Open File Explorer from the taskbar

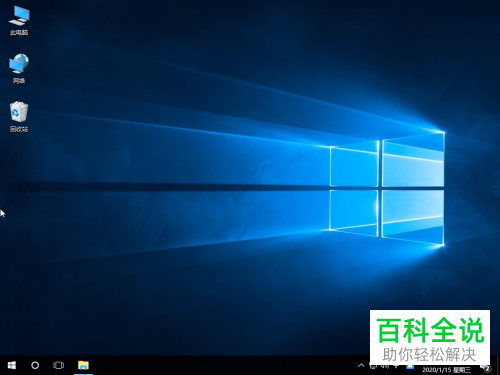click(83, 365)
